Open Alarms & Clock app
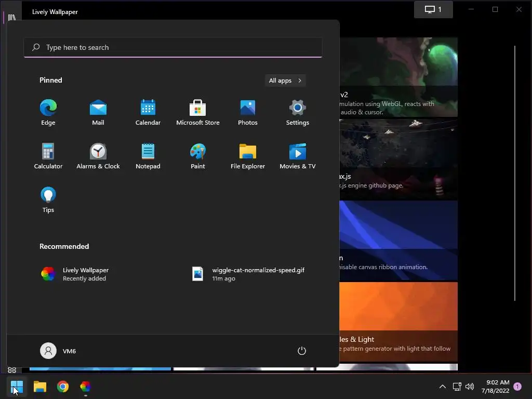 [98, 156]
